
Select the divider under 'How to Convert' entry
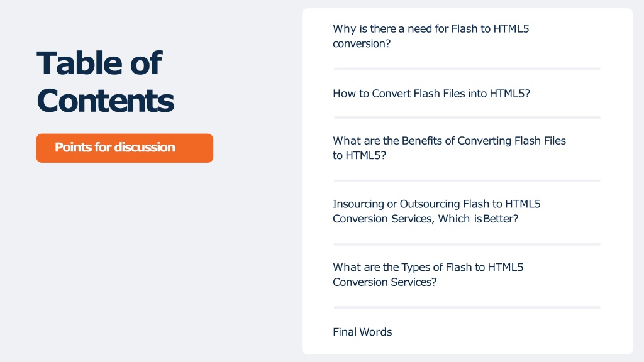coord(467,118)
